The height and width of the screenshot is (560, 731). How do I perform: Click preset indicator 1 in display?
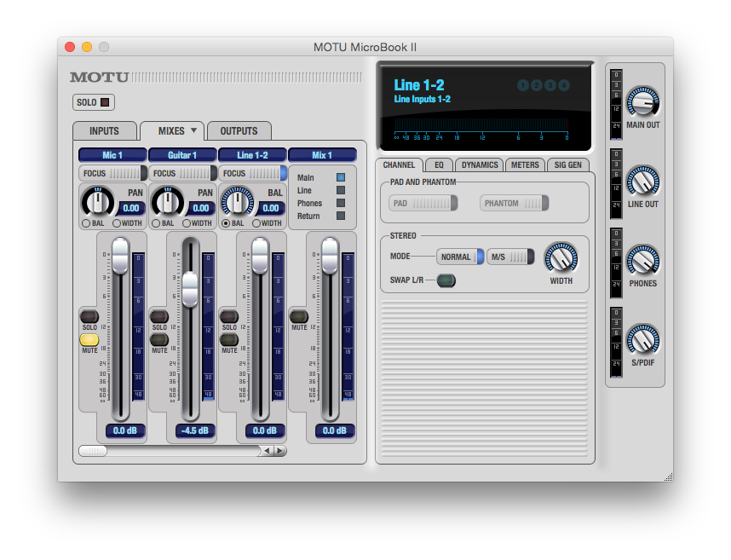(x=523, y=85)
